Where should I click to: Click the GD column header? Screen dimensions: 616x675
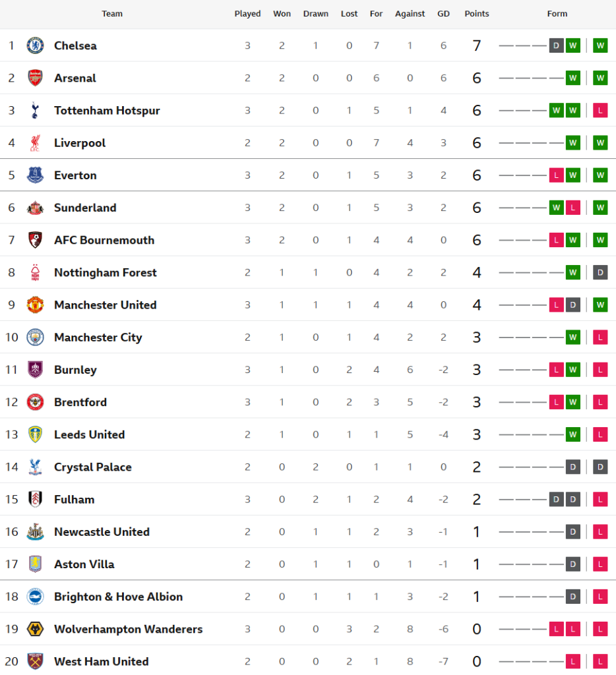[443, 14]
